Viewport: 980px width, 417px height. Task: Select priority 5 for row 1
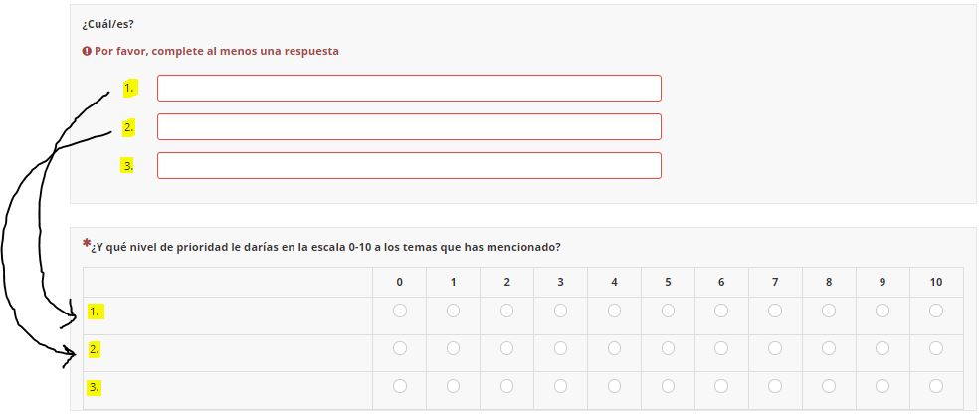coord(668,312)
